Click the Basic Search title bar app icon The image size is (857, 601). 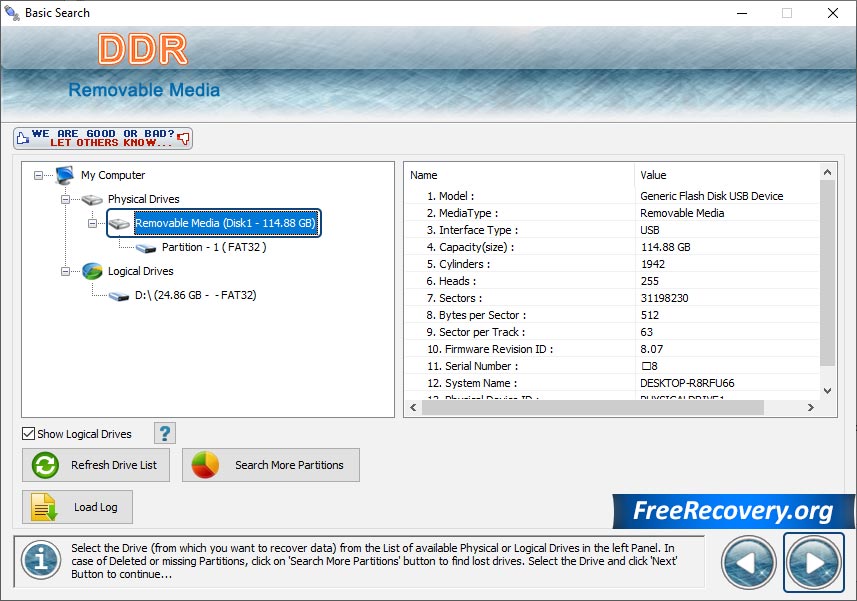point(11,13)
